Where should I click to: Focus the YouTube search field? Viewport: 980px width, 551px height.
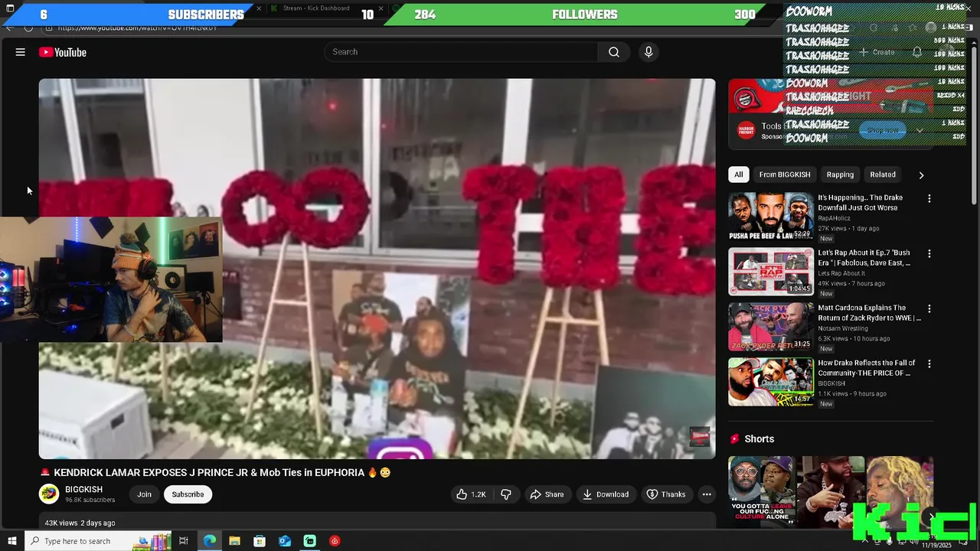462,52
